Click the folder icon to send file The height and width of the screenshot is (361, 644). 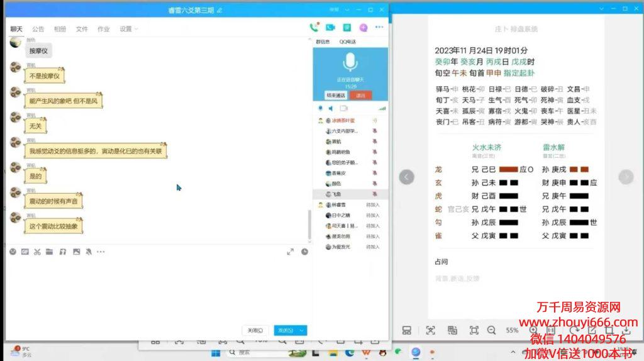(x=50, y=252)
